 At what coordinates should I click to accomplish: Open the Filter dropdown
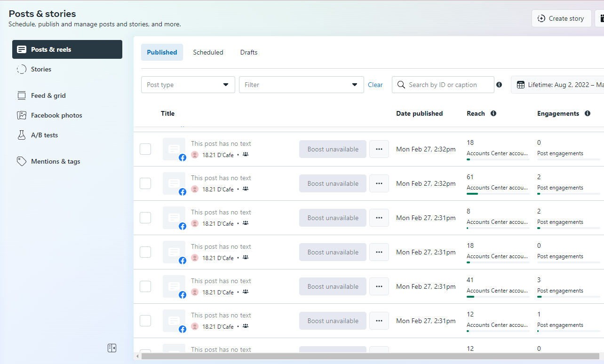pyautogui.click(x=302, y=85)
